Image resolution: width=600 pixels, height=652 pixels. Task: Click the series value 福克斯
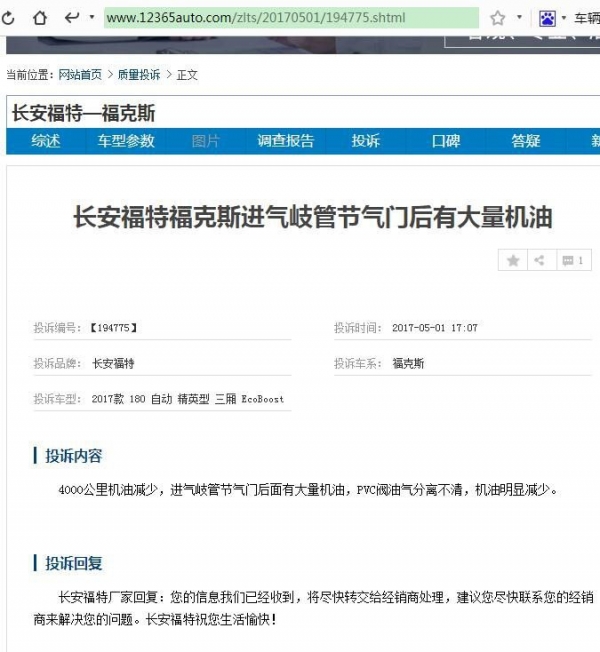408,363
